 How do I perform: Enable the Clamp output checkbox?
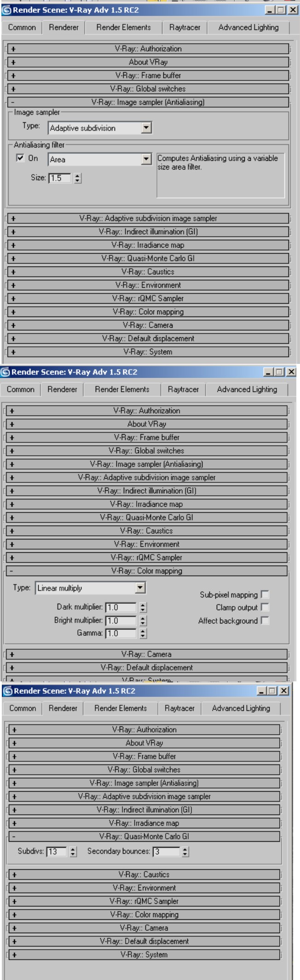pyautogui.click(x=265, y=607)
